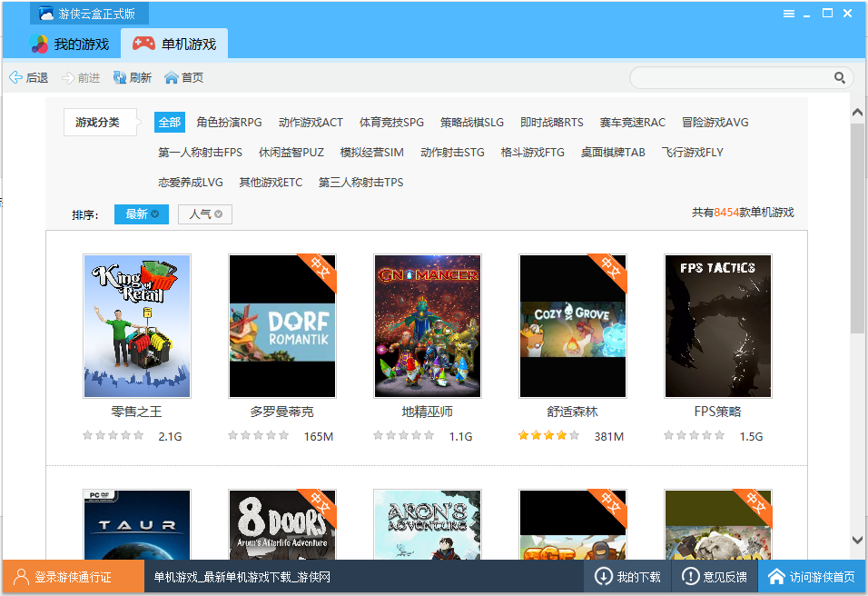This screenshot has width=868, height=596.
Task: Sort by 最新 dropdown
Action: (141, 214)
